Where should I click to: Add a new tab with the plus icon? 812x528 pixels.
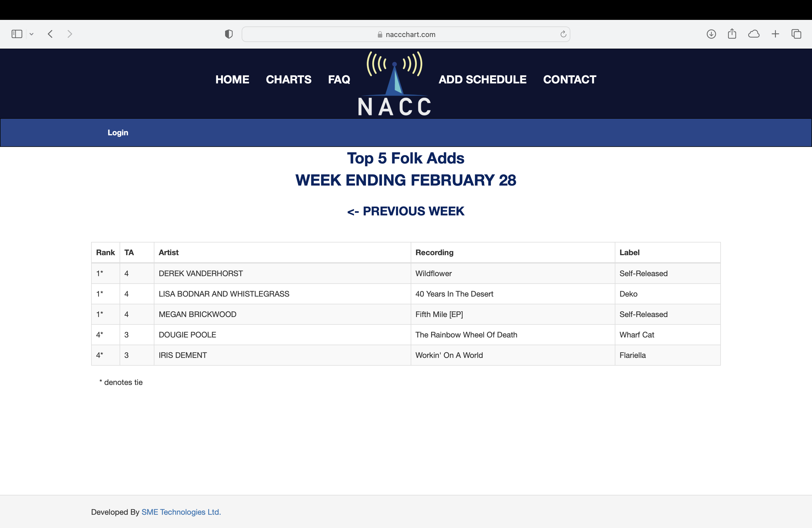coord(775,34)
